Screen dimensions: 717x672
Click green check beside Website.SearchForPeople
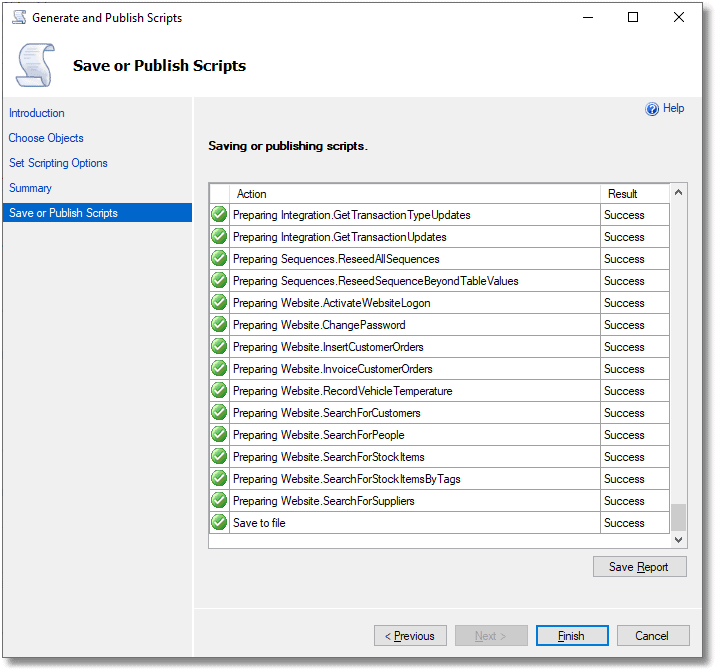click(x=219, y=434)
